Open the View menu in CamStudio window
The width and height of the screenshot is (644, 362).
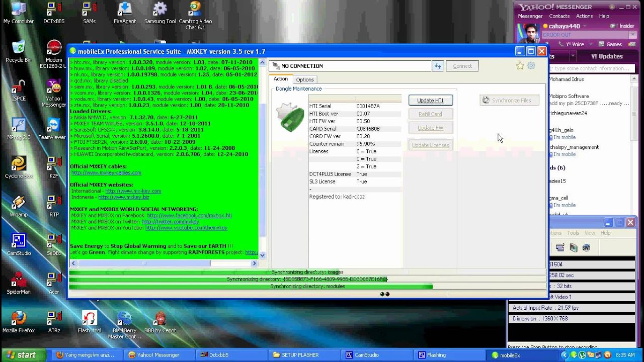[x=590, y=233]
